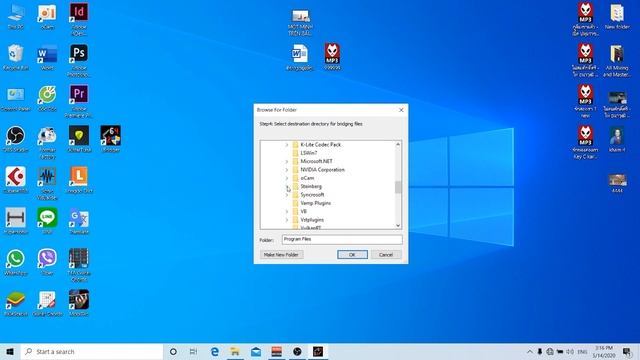
Task: Click the tree scrollbar down arrow
Action: [x=398, y=225]
